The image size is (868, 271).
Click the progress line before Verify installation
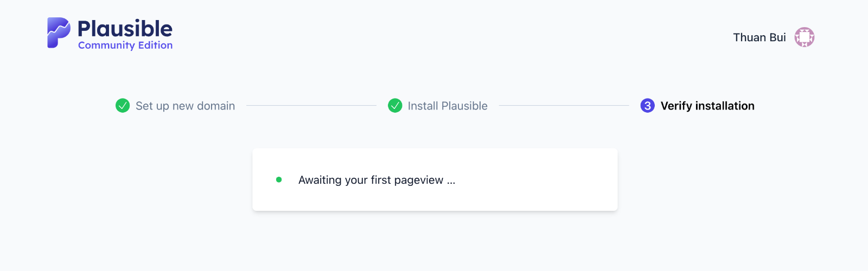point(564,106)
